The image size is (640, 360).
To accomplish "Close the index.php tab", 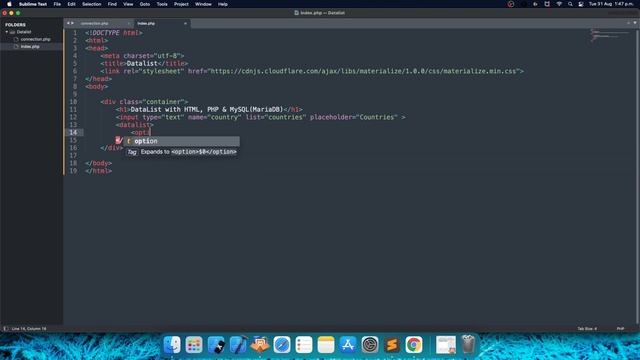I will point(185,24).
